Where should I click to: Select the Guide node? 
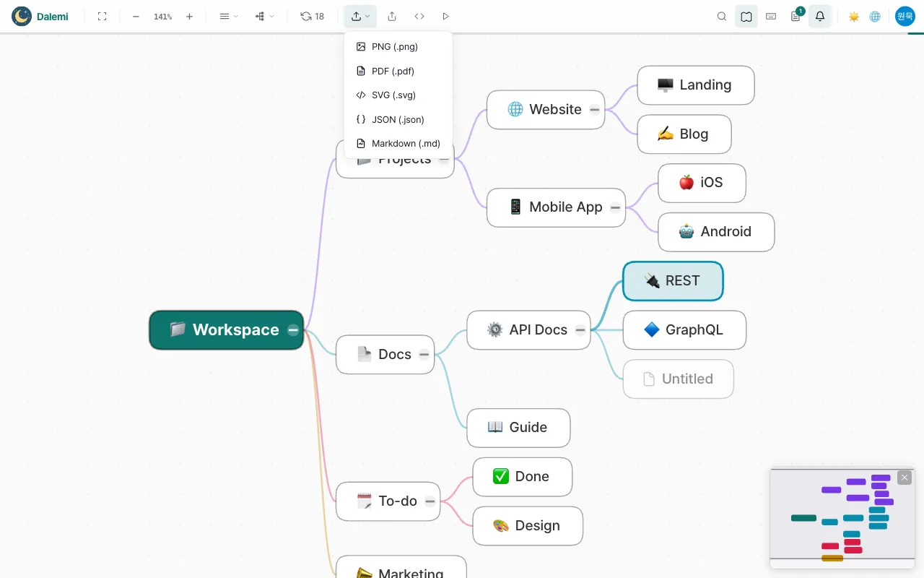[x=518, y=428]
